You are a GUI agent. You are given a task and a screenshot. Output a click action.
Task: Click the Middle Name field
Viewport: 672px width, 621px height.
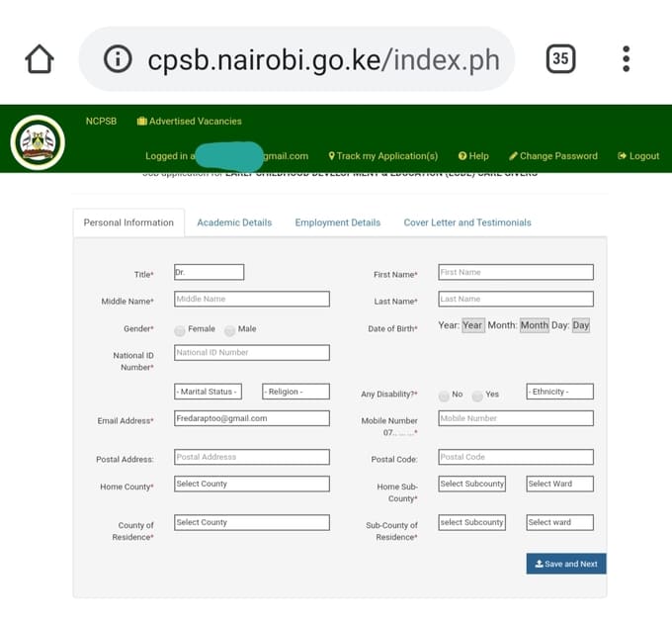click(252, 299)
